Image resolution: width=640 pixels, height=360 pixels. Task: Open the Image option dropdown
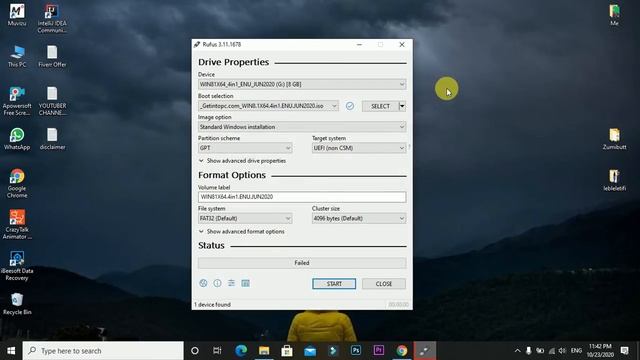pyautogui.click(x=302, y=127)
